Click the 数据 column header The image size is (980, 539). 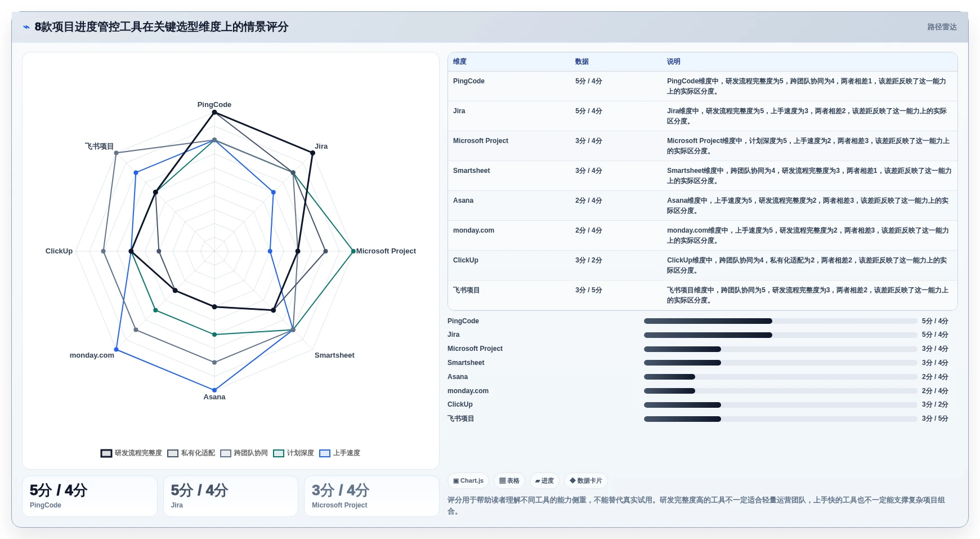(x=582, y=61)
